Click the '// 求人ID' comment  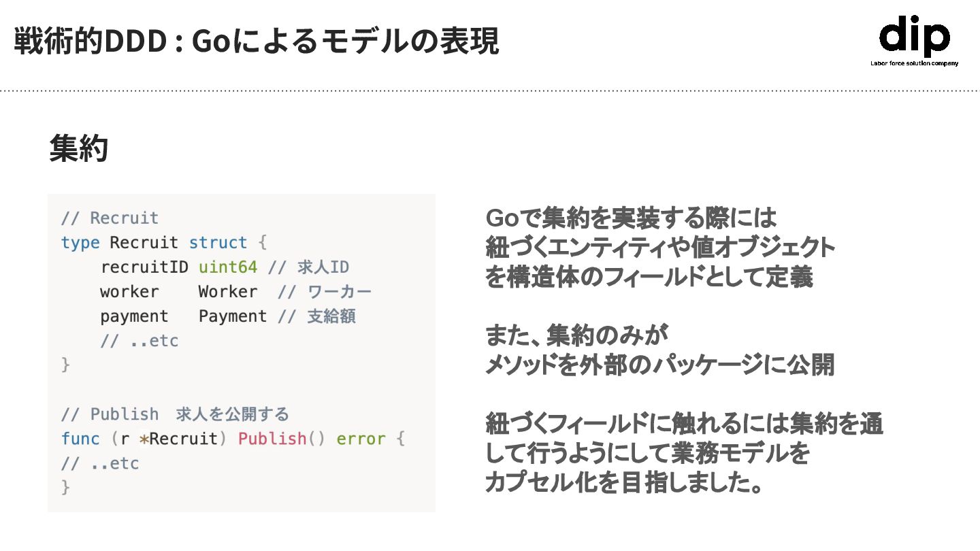tap(309, 267)
